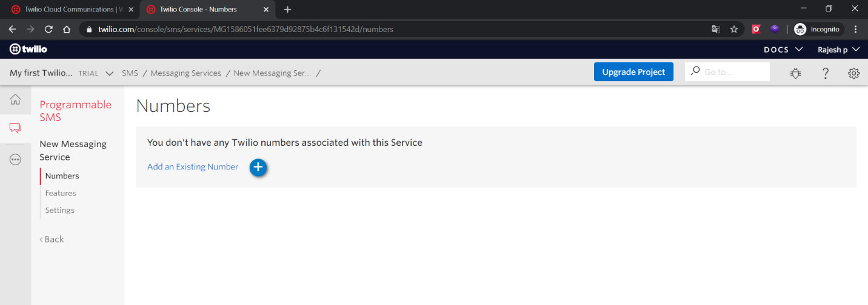Expand the DOCS dropdown
The image size is (868, 305).
click(x=783, y=50)
